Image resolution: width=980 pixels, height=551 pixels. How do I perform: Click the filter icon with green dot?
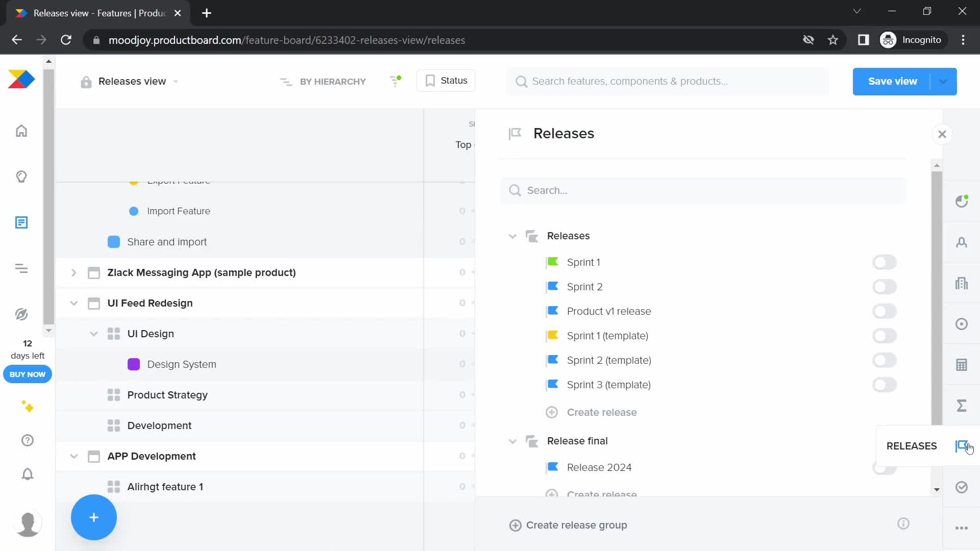[x=396, y=81]
